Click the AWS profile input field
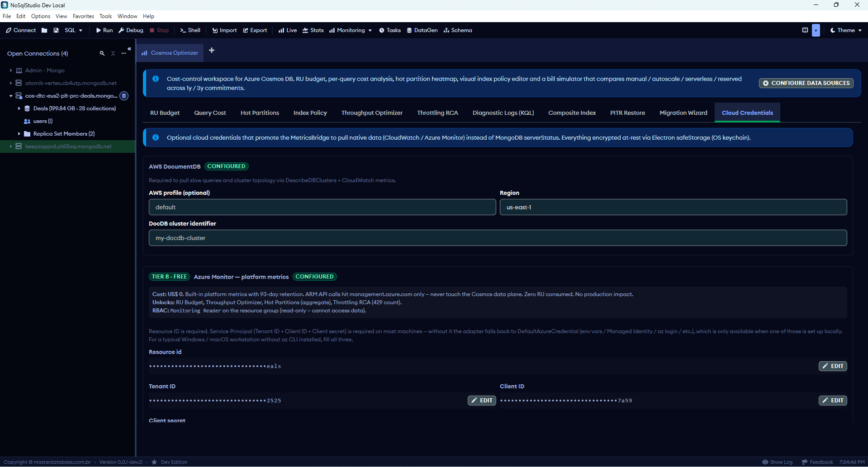The image size is (868, 467). [322, 207]
